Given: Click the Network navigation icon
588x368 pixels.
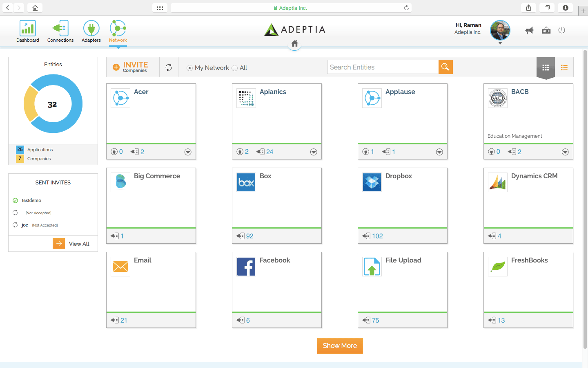Looking at the screenshot, I should (118, 31).
